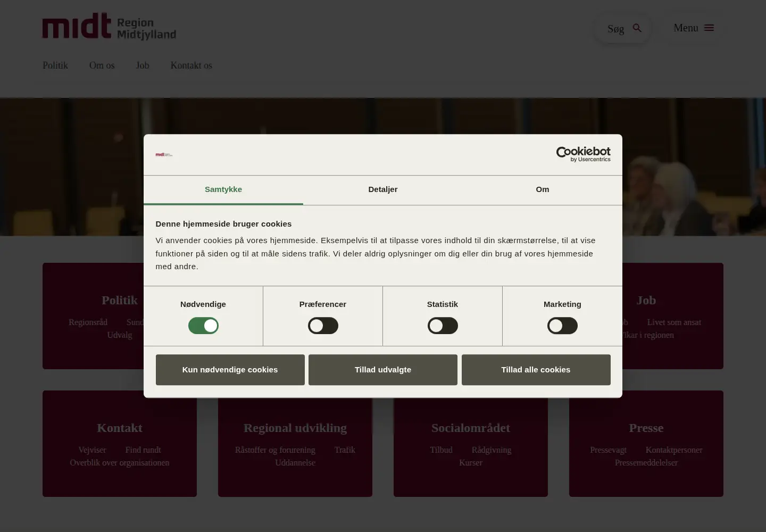The width and height of the screenshot is (766, 532).
Task: Open the Om tab
Action: 543,190
